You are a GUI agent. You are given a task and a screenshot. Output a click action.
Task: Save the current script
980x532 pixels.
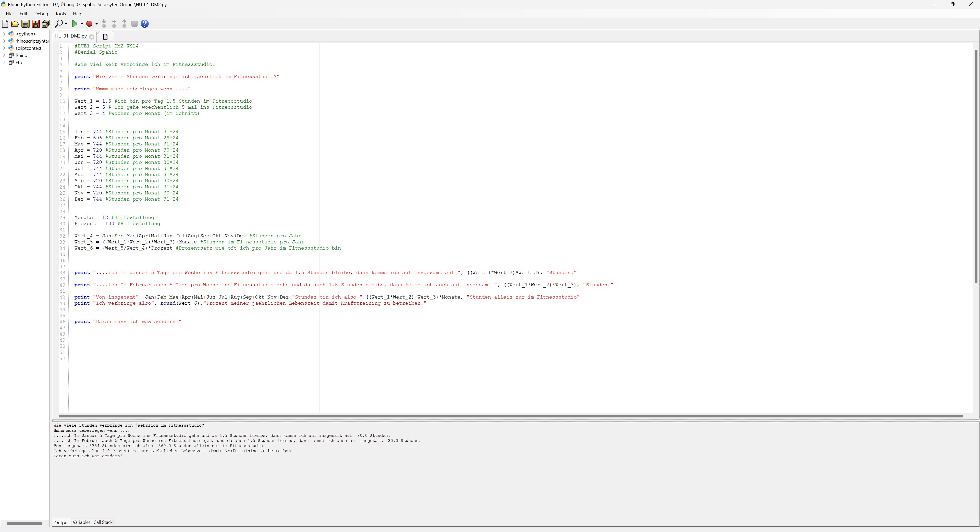point(26,23)
